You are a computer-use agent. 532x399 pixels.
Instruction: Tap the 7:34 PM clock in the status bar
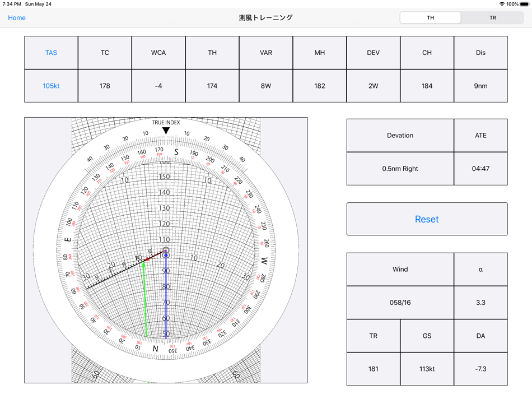coord(12,4)
